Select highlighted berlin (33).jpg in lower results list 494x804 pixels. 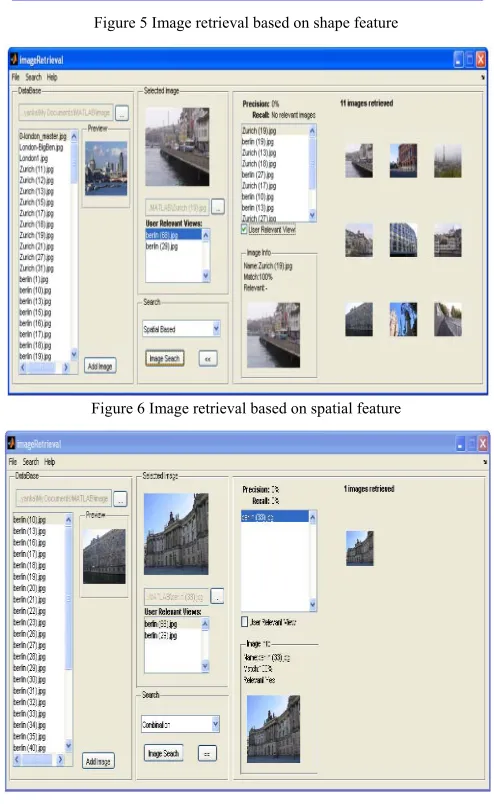click(275, 517)
